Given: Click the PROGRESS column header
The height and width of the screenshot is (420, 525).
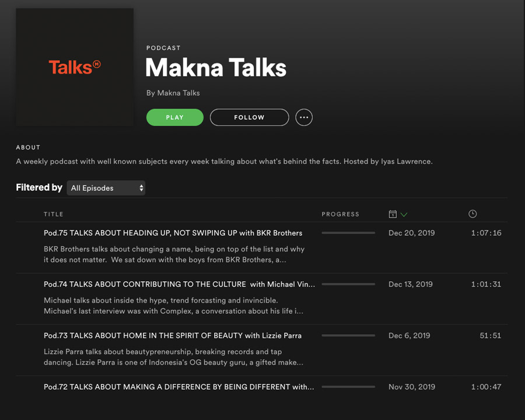Looking at the screenshot, I should point(340,214).
